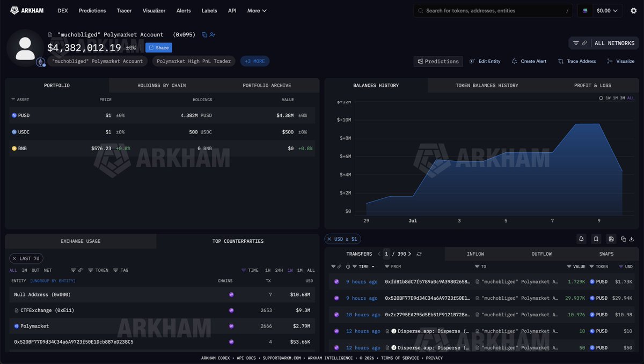Switch to Holdings By Chain tab
This screenshot has height=364, width=644.
point(162,85)
